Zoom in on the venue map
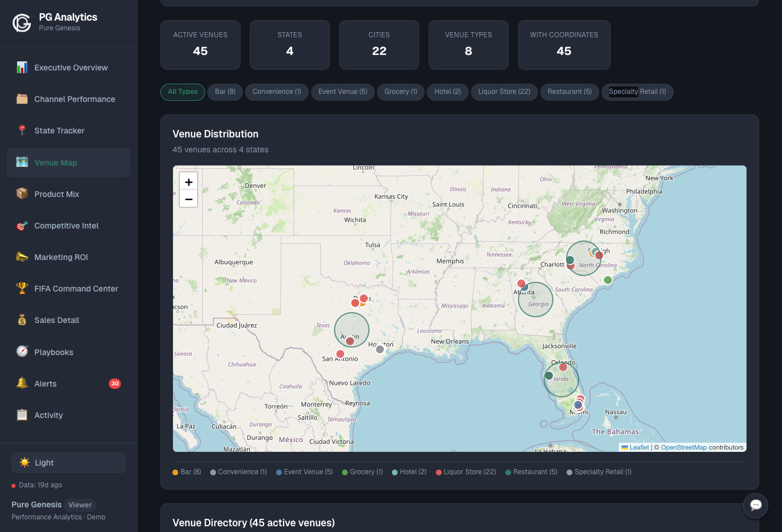The width and height of the screenshot is (782, 532). 188,182
